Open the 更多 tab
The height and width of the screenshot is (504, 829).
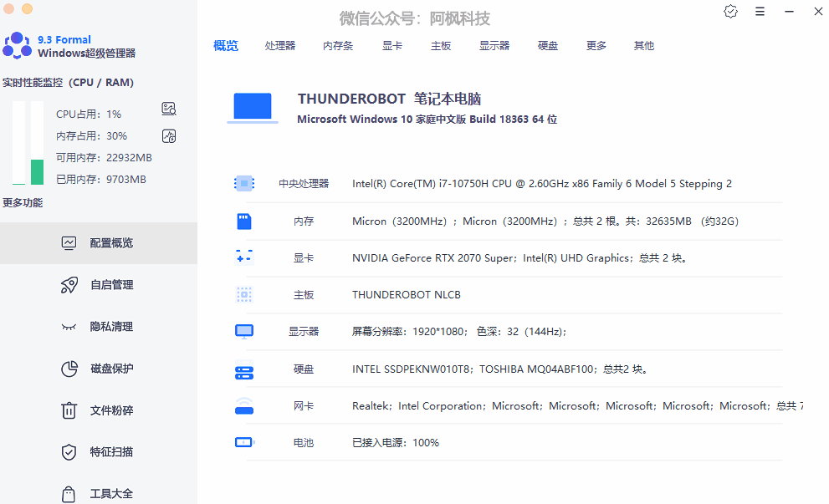pos(596,46)
